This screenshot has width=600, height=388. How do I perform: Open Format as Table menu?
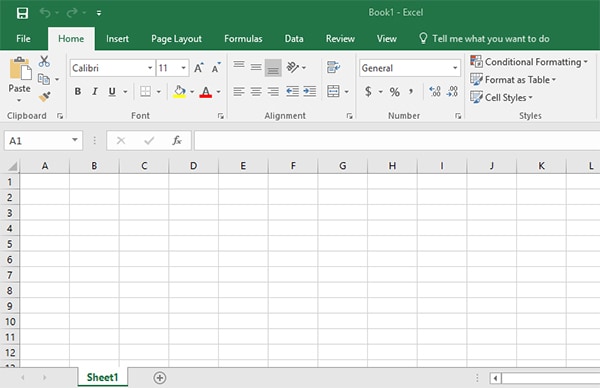point(513,80)
